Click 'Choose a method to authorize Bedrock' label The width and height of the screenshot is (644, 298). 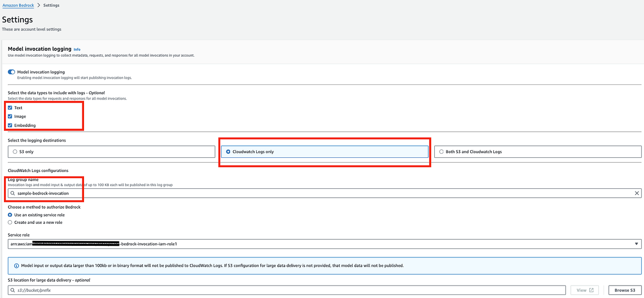(44, 207)
